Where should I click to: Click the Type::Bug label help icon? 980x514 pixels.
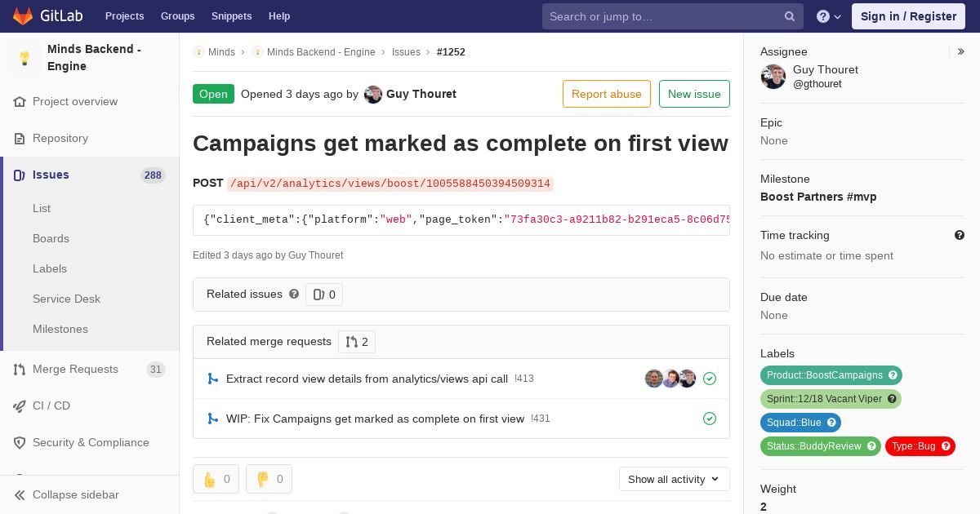pos(946,446)
